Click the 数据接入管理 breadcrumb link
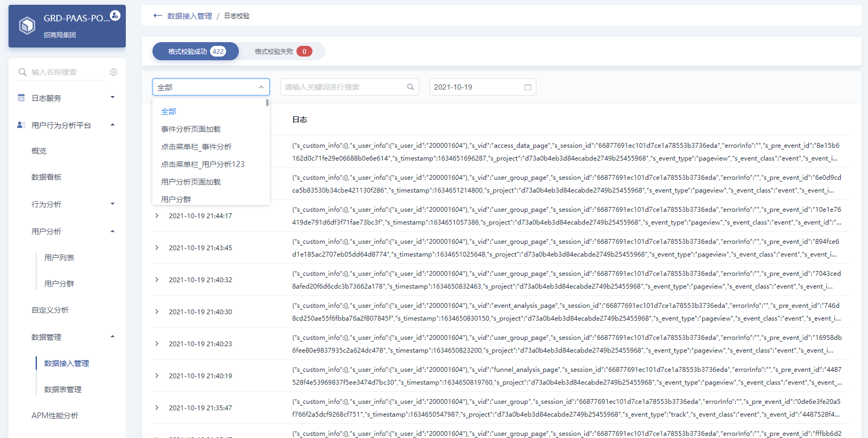 pyautogui.click(x=190, y=16)
